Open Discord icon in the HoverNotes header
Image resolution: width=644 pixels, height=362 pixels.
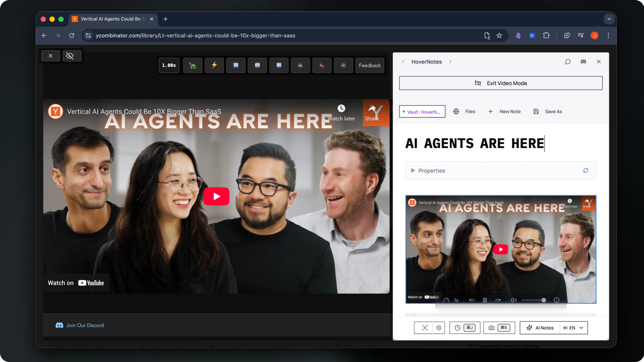[x=583, y=61]
